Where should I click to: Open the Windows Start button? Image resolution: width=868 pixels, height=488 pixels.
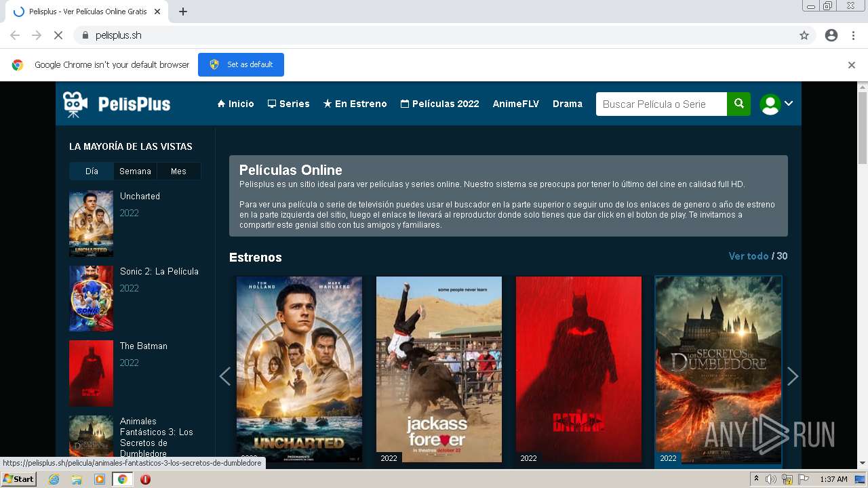point(18,479)
